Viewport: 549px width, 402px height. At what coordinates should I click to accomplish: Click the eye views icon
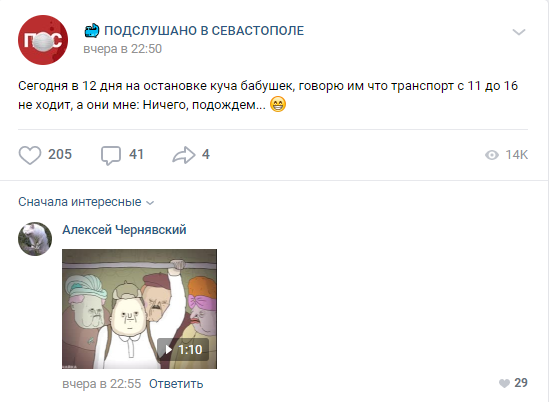492,155
